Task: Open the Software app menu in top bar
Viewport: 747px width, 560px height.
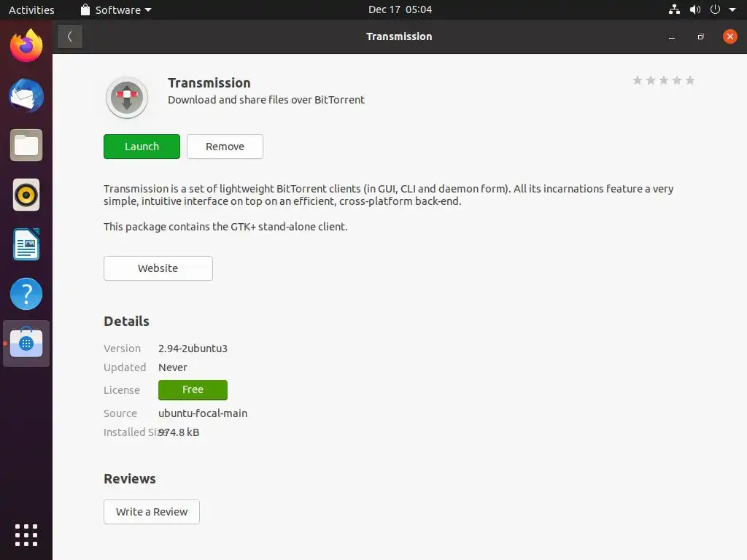Action: pos(116,10)
